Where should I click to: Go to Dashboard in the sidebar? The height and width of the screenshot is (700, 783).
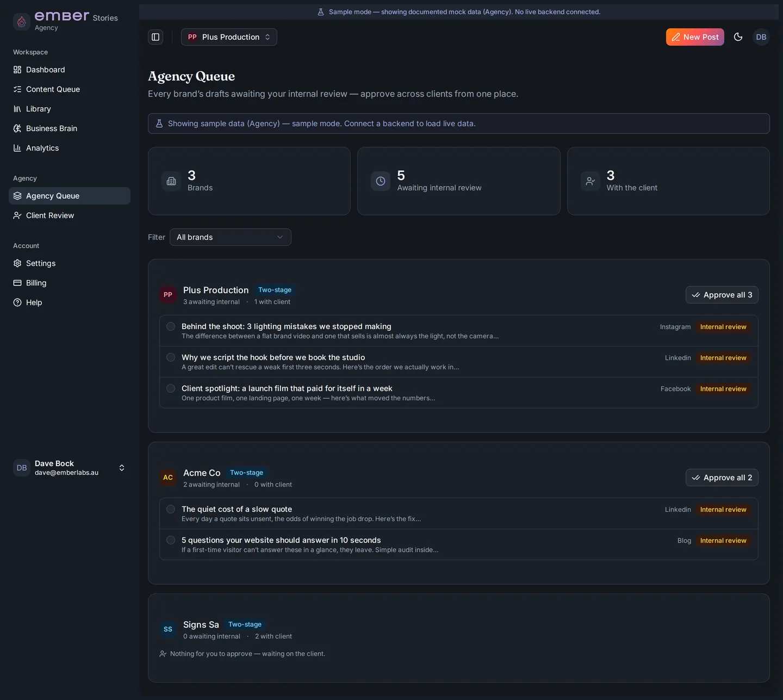(70, 70)
